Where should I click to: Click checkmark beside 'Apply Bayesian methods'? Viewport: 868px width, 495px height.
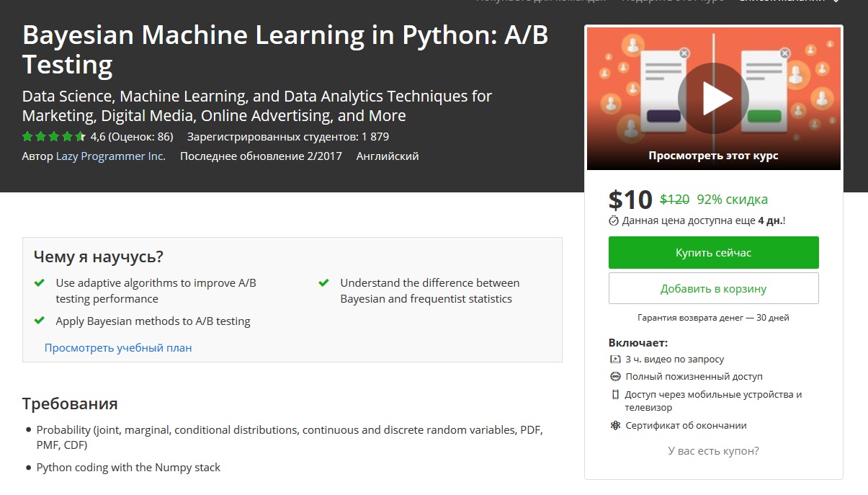(40, 321)
